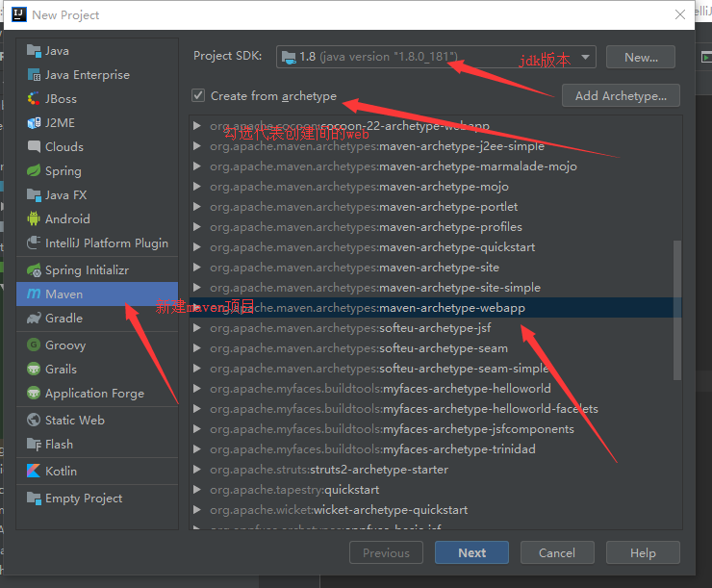Click the Spring Initializr icon
712x588 pixels.
click(x=34, y=270)
